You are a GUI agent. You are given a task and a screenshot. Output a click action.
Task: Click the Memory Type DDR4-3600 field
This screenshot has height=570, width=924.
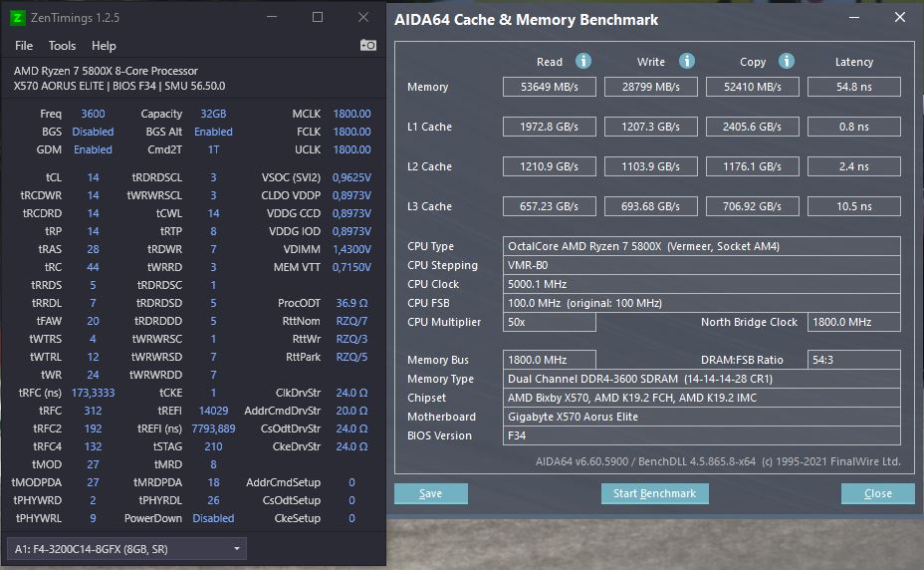pos(702,379)
